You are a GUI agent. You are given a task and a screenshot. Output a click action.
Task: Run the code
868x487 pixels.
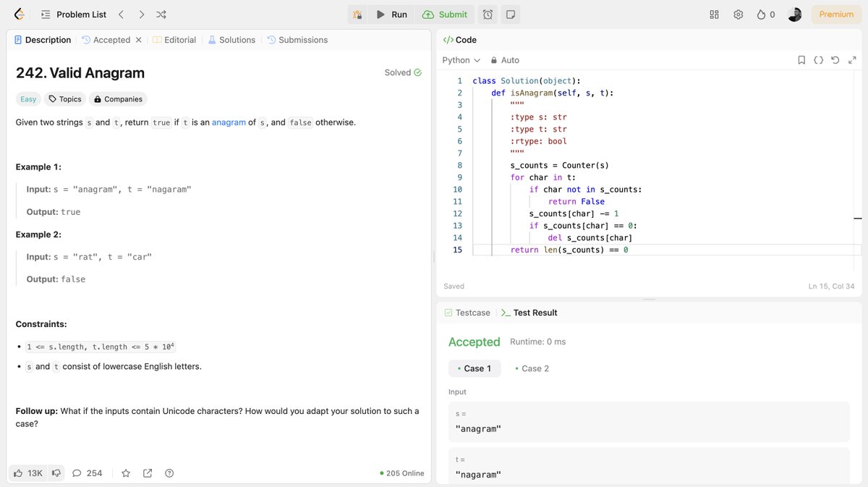(x=391, y=14)
